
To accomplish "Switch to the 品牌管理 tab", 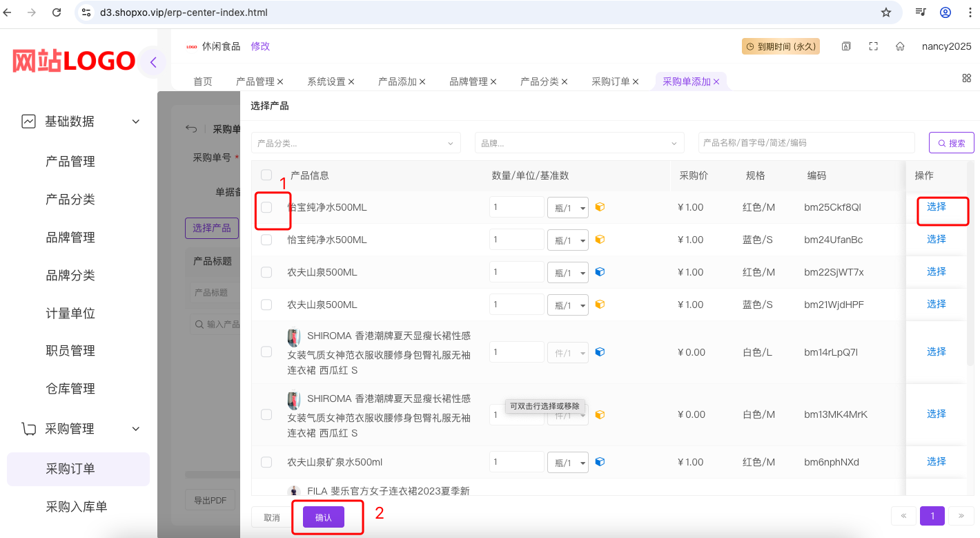I will click(x=469, y=81).
